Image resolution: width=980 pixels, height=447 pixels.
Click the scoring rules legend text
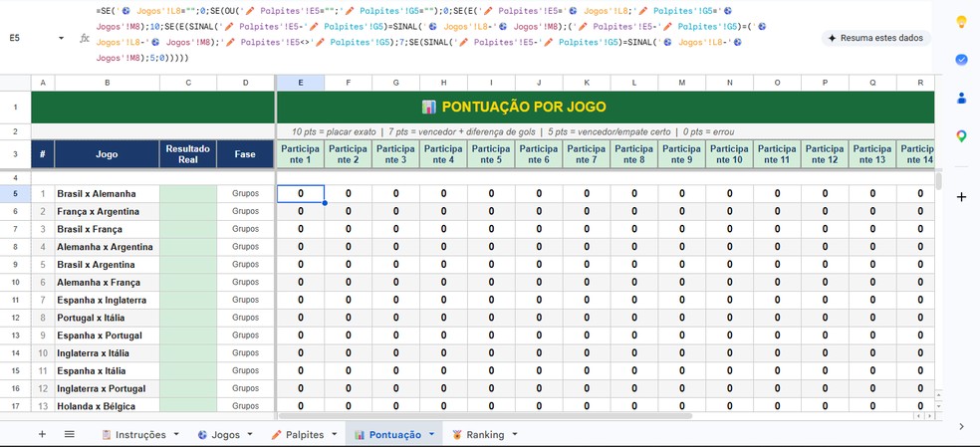tap(513, 132)
